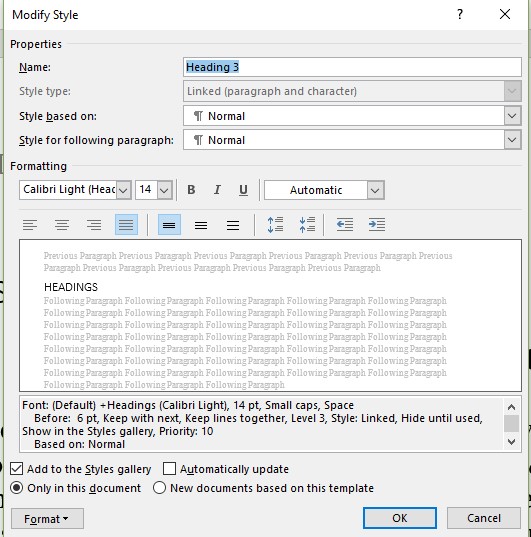Click the increase indent icon
531x537 pixels.
pyautogui.click(x=377, y=225)
